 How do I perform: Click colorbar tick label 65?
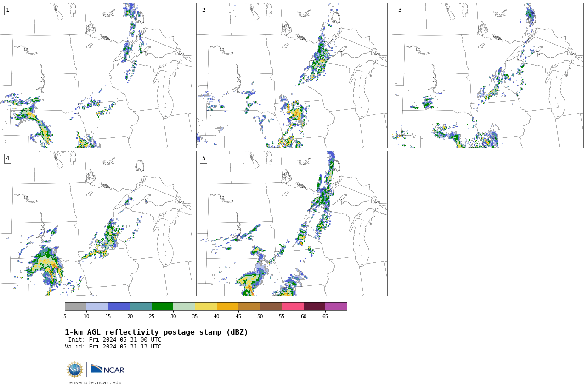point(325,316)
